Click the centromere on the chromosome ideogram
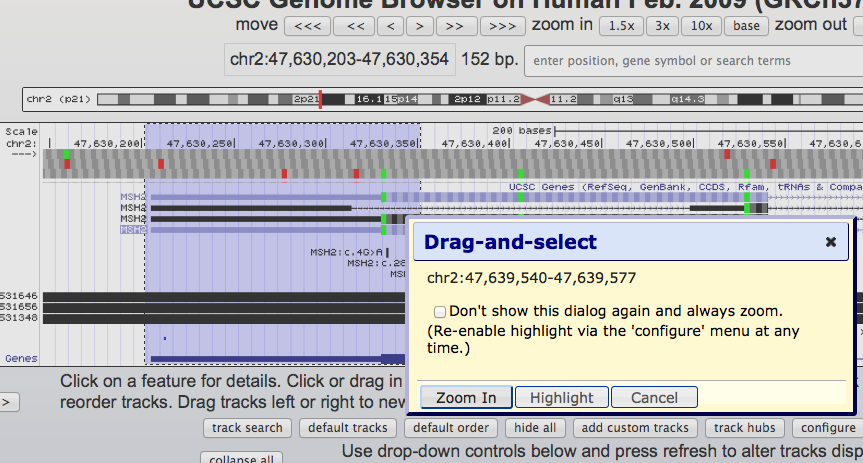The height and width of the screenshot is (463, 863). tap(535, 100)
